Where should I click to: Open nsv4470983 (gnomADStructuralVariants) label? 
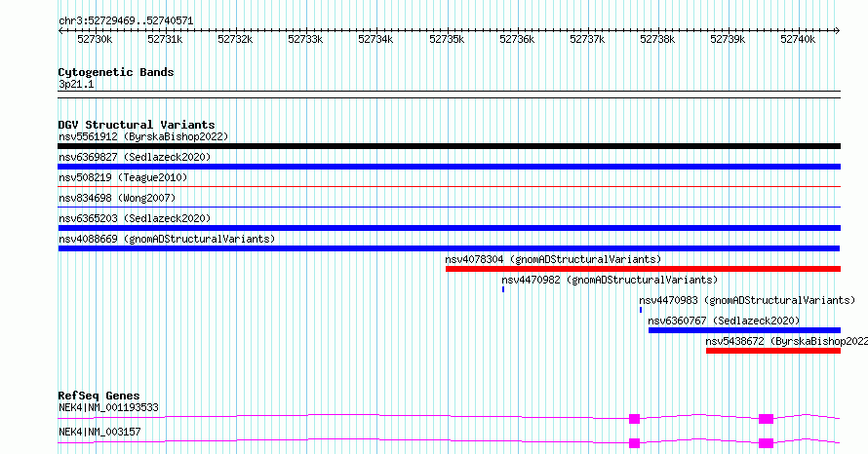click(x=747, y=300)
